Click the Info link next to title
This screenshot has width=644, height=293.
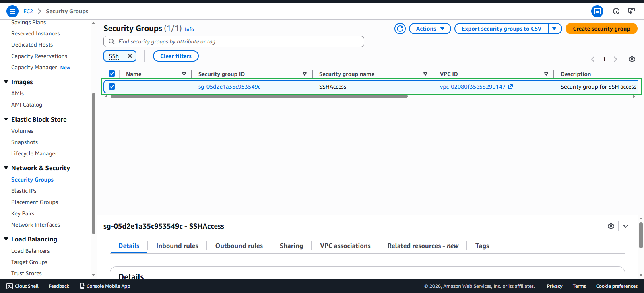tap(189, 29)
